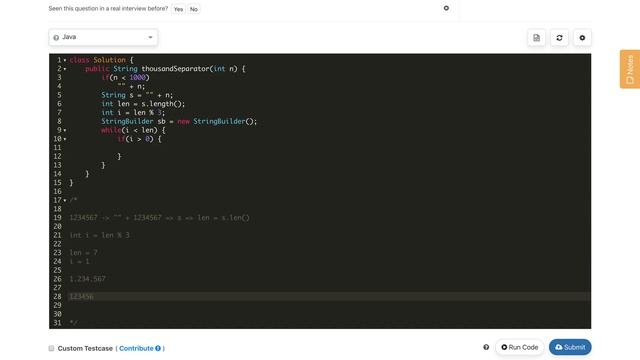The width and height of the screenshot is (640, 360).
Task: Collapse the thousandSeparator method fold on line 2
Action: [x=65, y=69]
